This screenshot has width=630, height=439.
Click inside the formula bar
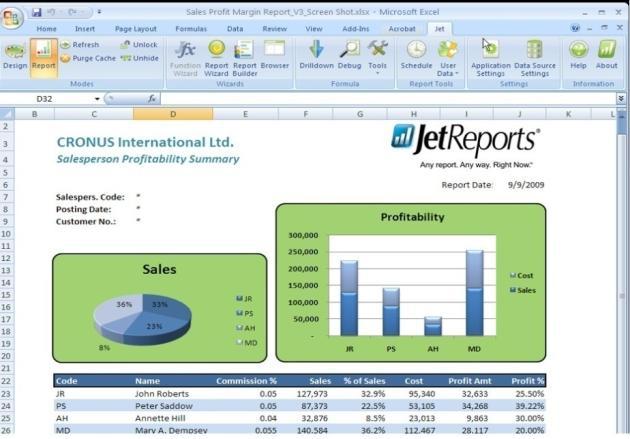click(x=388, y=99)
